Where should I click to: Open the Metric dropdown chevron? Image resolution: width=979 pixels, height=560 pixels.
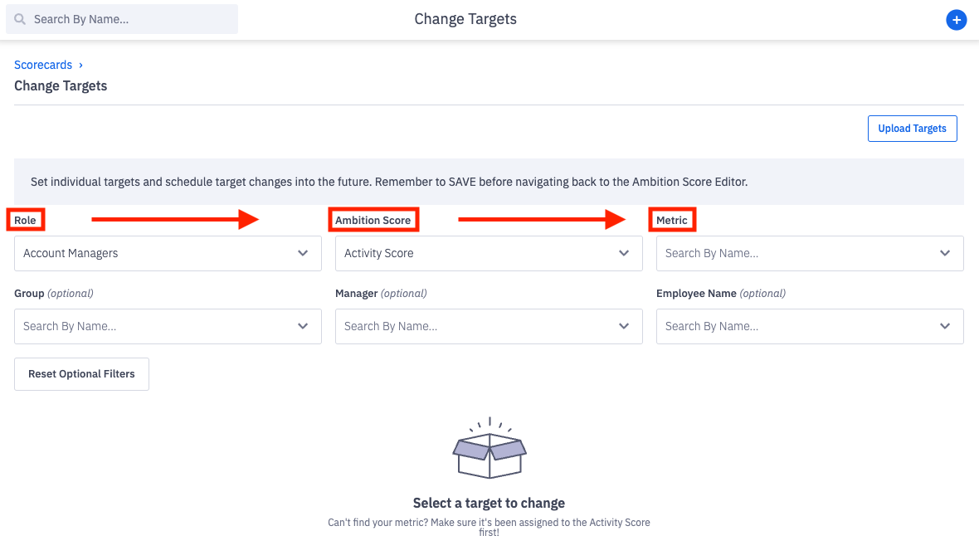[945, 253]
